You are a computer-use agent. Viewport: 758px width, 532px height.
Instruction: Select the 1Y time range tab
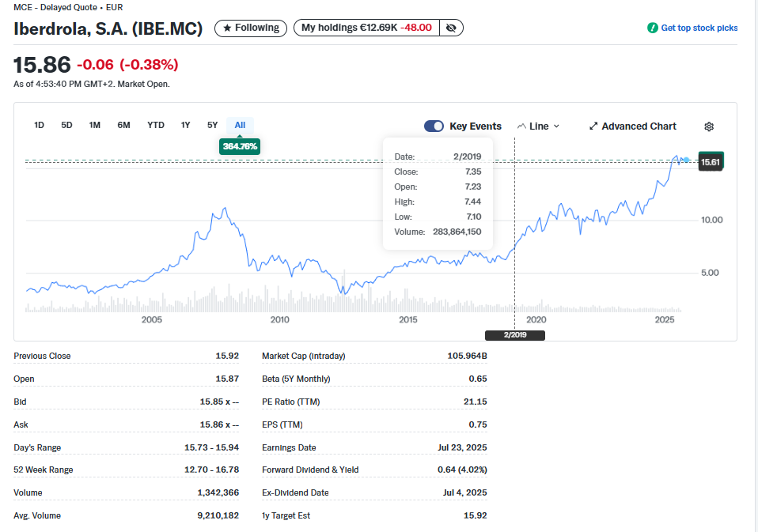point(186,126)
